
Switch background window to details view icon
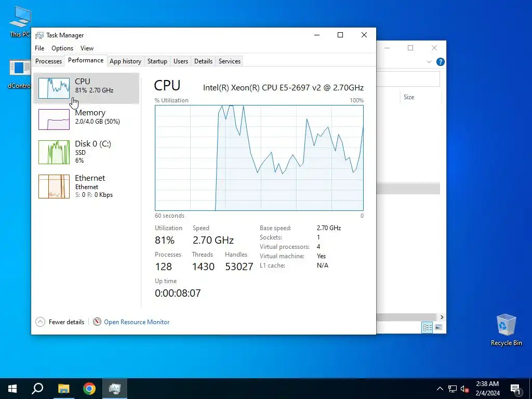click(x=427, y=327)
